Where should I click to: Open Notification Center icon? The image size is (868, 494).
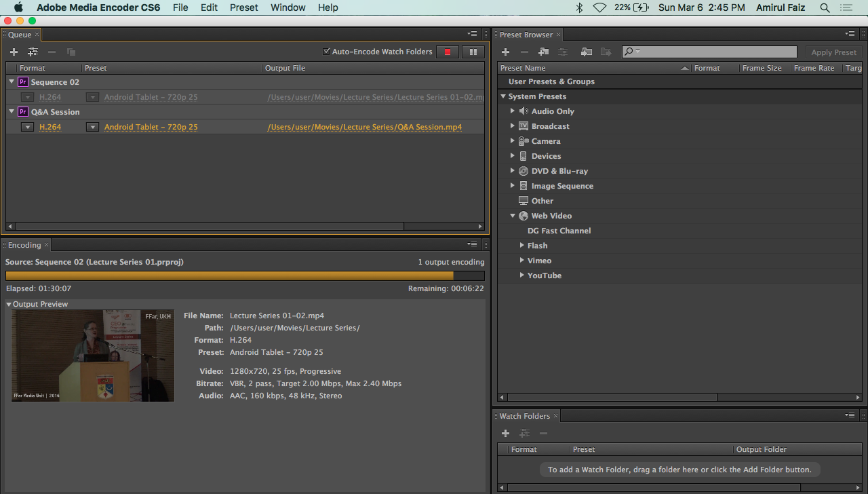click(x=846, y=7)
